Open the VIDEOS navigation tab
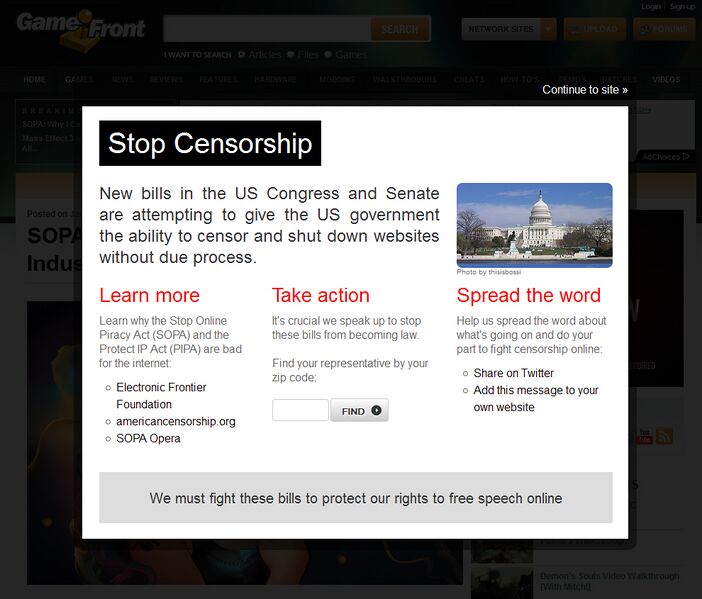702x599 pixels. click(666, 80)
